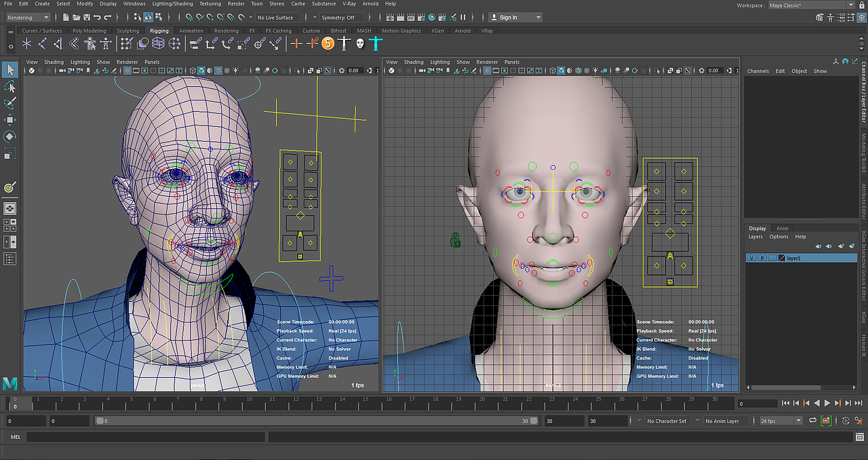Viewport: 868px width, 460px height.
Task: Toggle visibility V box for layer1
Action: tap(751, 258)
